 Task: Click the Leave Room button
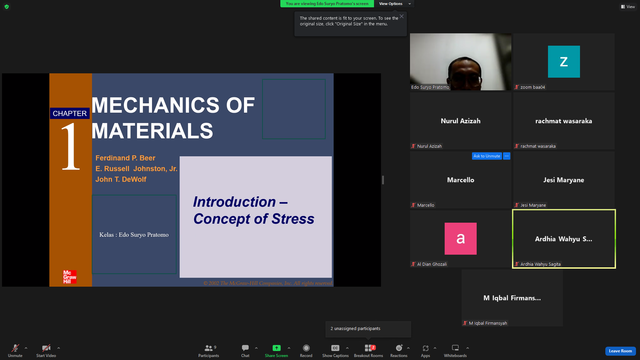coord(620,351)
